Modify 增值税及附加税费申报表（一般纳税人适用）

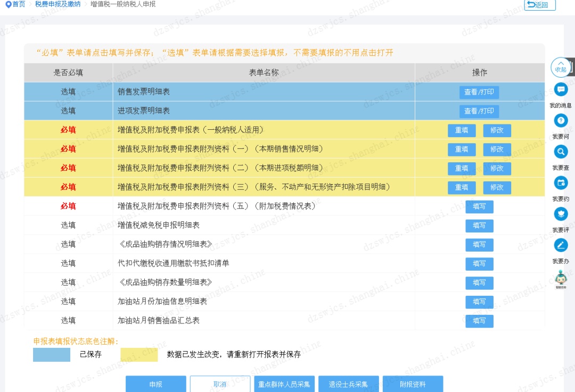pyautogui.click(x=496, y=130)
